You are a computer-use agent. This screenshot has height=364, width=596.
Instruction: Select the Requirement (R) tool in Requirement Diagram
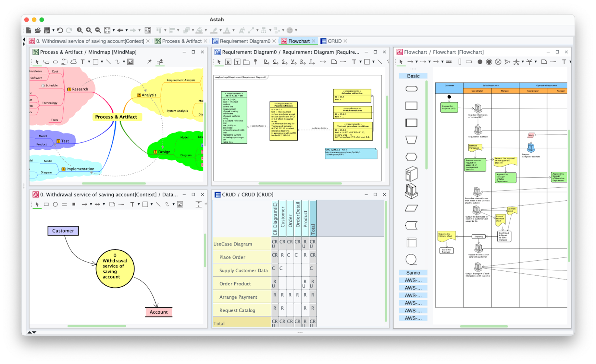pyautogui.click(x=228, y=62)
